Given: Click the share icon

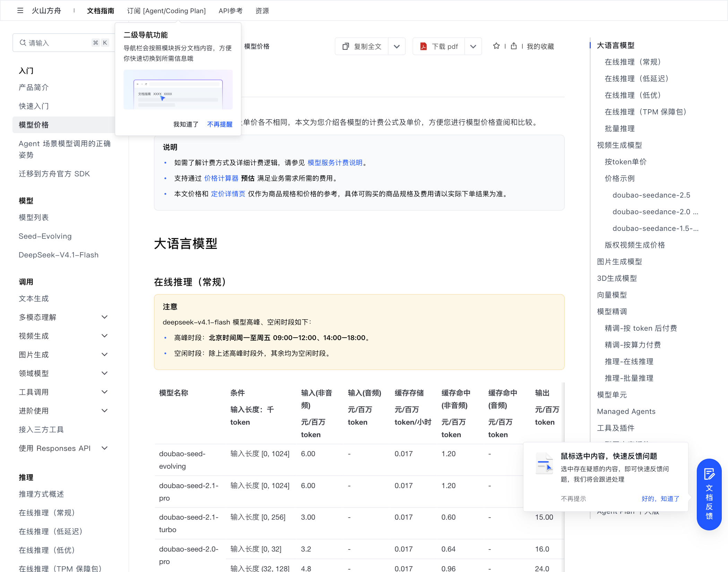Looking at the screenshot, I should pyautogui.click(x=514, y=46).
